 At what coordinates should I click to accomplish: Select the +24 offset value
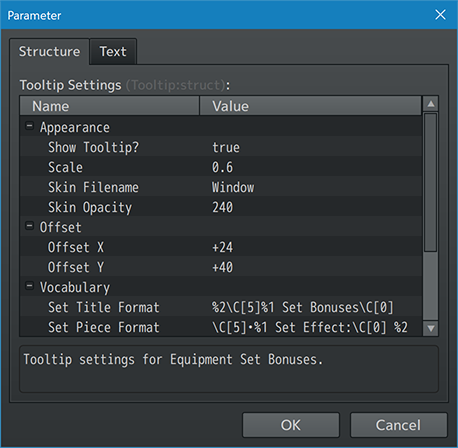(x=223, y=247)
